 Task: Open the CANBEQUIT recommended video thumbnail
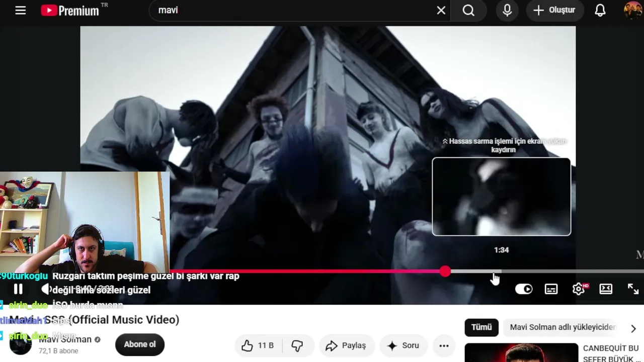[x=521, y=352]
